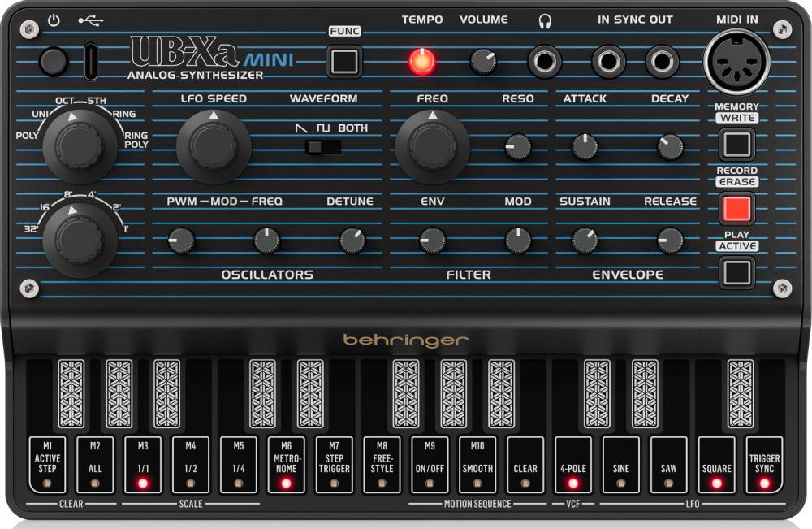The height and width of the screenshot is (529, 812).
Task: Toggle the M6 METRONOME key
Action: pyautogui.click(x=287, y=464)
